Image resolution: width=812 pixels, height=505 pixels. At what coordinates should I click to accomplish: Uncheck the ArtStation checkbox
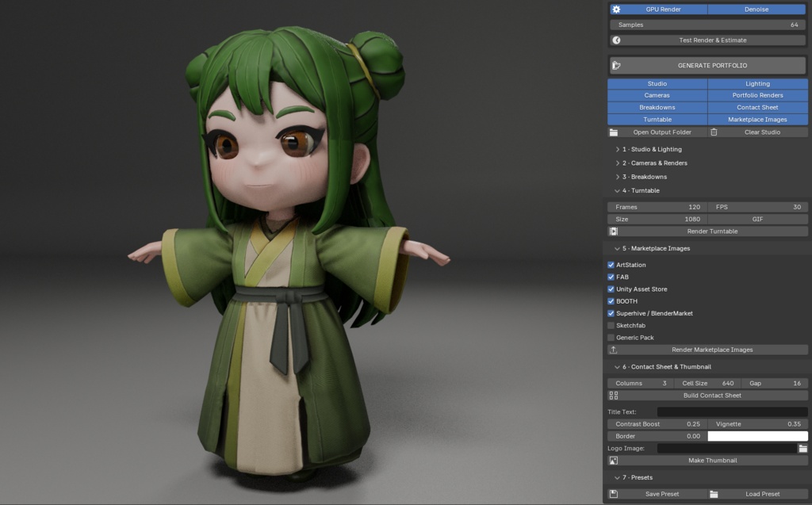(611, 265)
